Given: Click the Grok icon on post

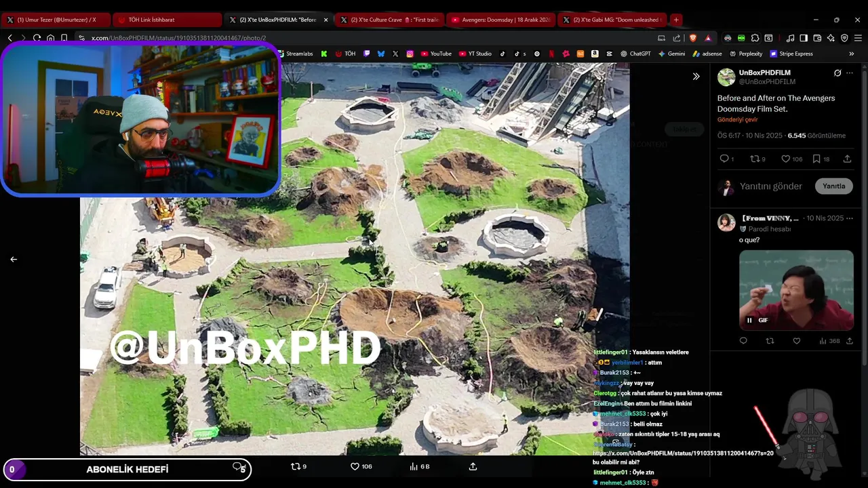Looking at the screenshot, I should click(837, 73).
